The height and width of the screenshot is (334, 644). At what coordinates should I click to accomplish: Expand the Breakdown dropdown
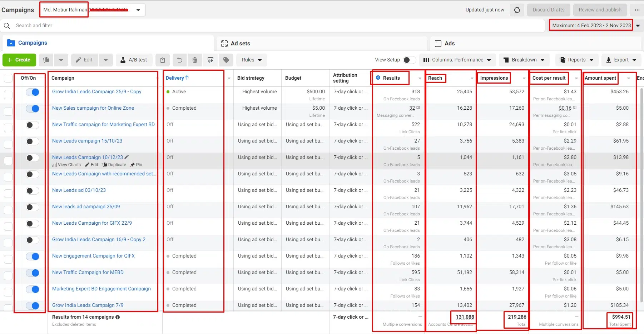(524, 60)
